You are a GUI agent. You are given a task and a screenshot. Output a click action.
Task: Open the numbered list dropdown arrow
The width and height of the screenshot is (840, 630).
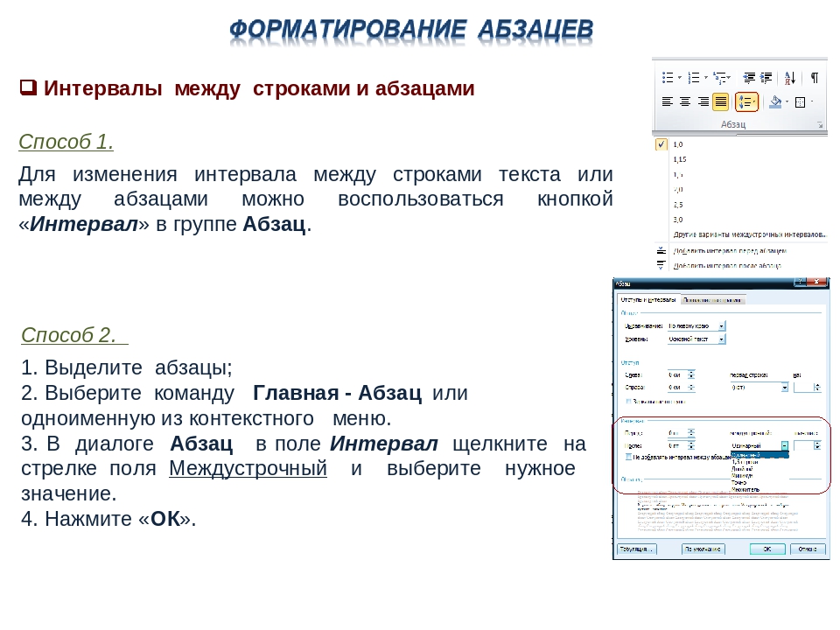[705, 78]
